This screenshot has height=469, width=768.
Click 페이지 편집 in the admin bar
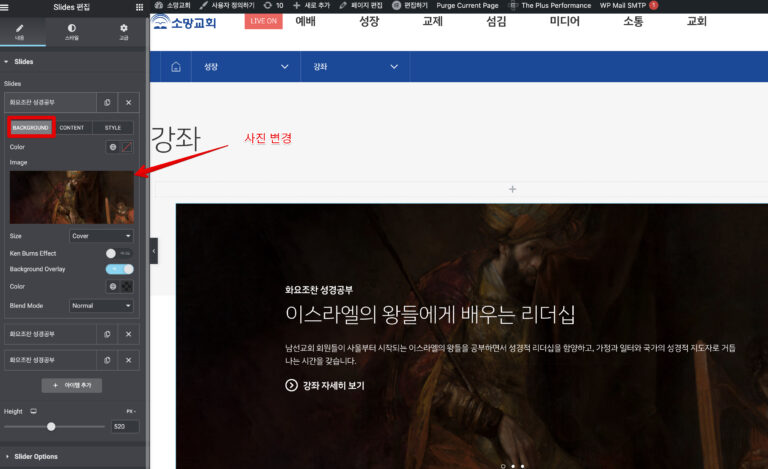(x=360, y=5)
